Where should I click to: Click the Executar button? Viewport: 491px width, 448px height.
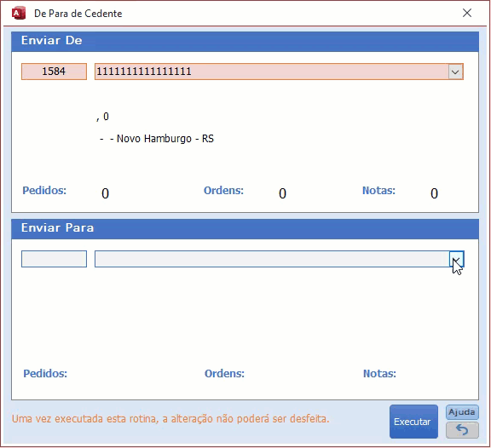(413, 422)
